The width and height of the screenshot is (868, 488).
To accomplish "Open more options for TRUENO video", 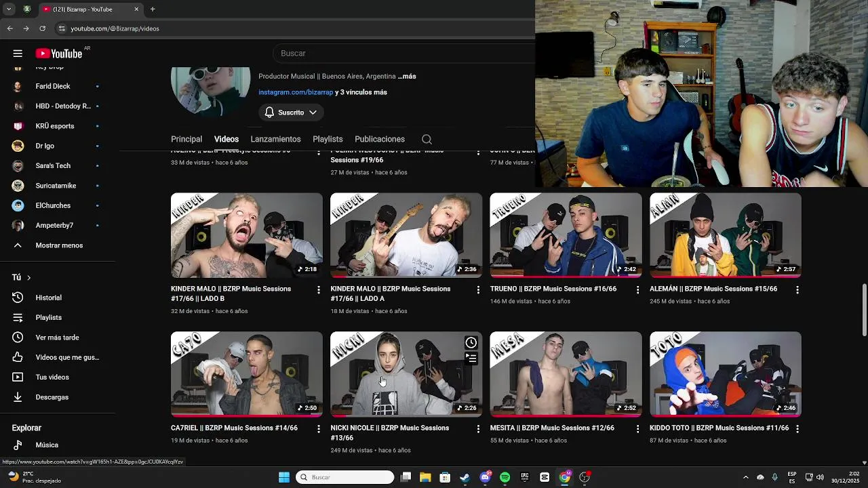I will [637, 290].
